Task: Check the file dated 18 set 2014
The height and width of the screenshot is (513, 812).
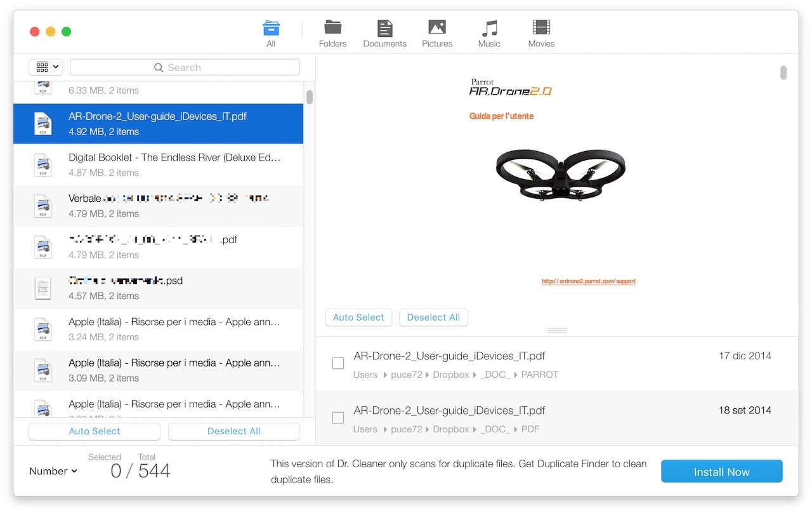Action: pyautogui.click(x=338, y=418)
